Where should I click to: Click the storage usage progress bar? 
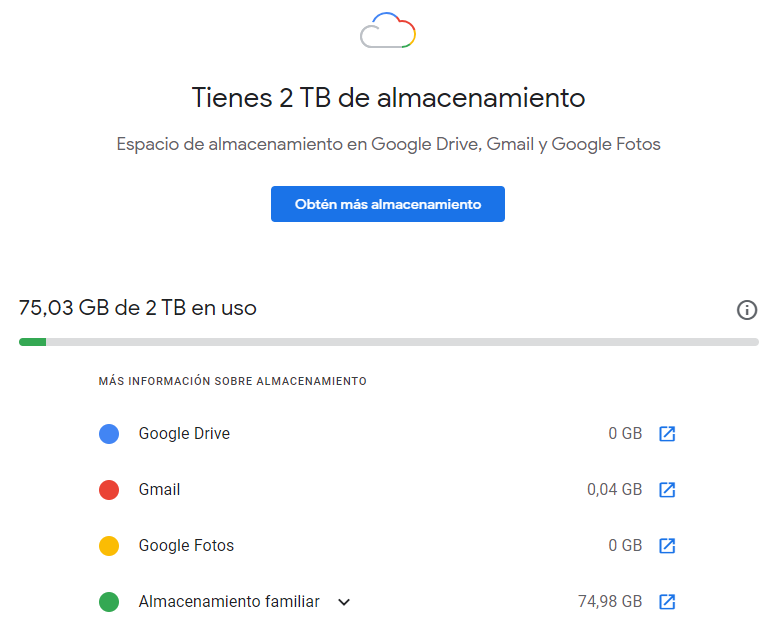coord(388,342)
